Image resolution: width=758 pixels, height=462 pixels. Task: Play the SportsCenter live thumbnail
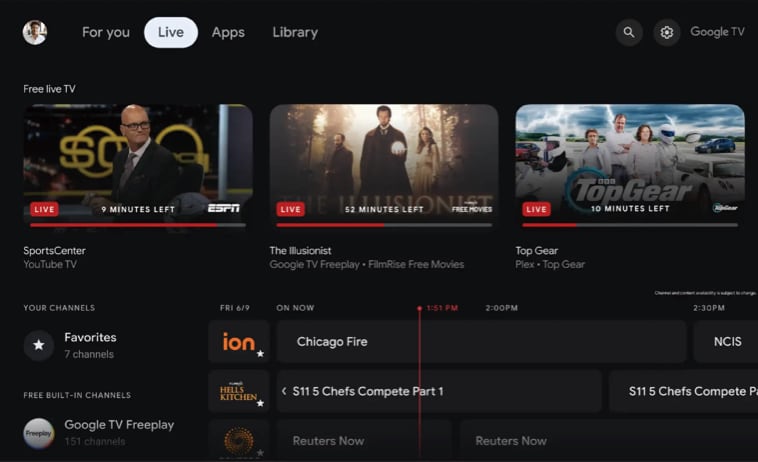click(x=138, y=166)
